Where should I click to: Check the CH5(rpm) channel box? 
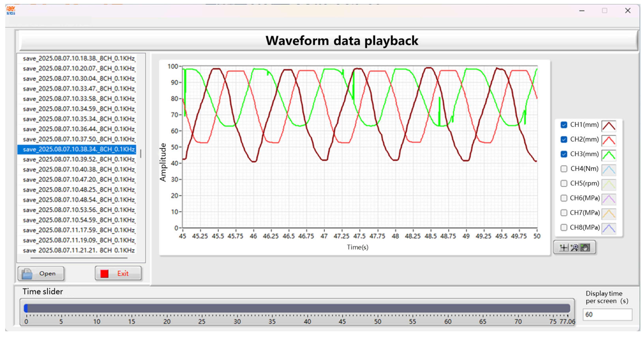(564, 183)
